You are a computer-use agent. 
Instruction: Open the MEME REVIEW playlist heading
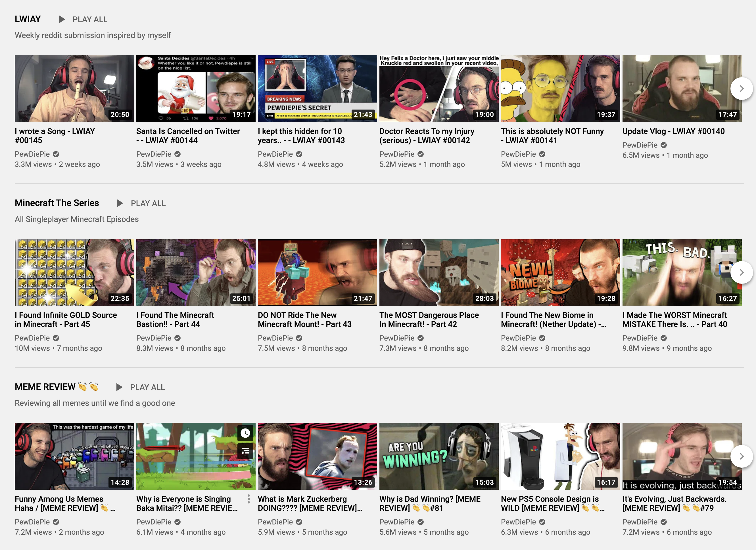coord(45,387)
